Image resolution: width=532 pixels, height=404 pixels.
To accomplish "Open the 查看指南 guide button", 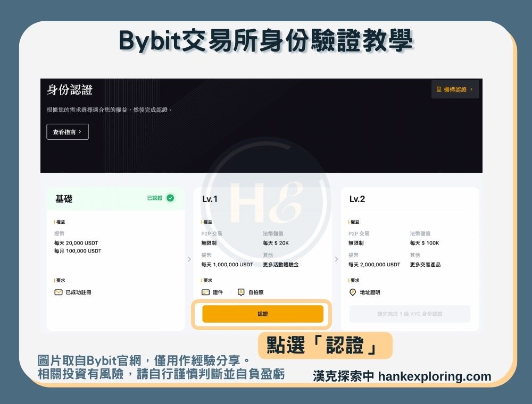I will (68, 132).
